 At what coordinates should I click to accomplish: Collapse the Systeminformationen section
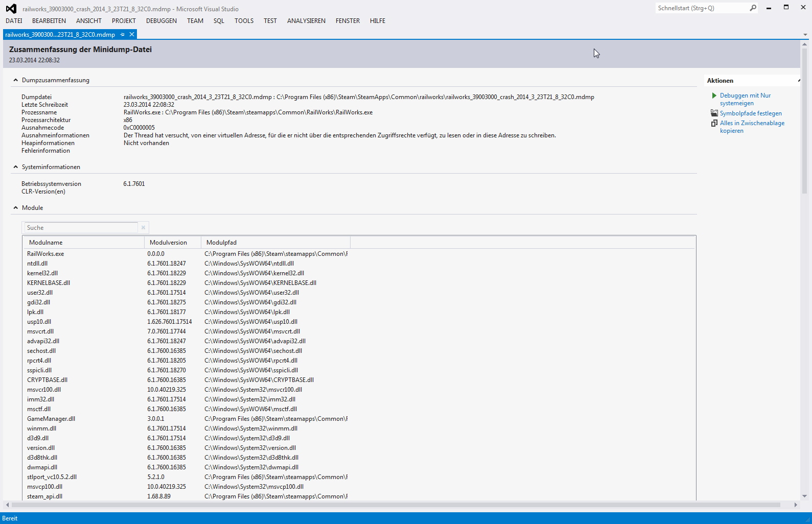click(16, 167)
